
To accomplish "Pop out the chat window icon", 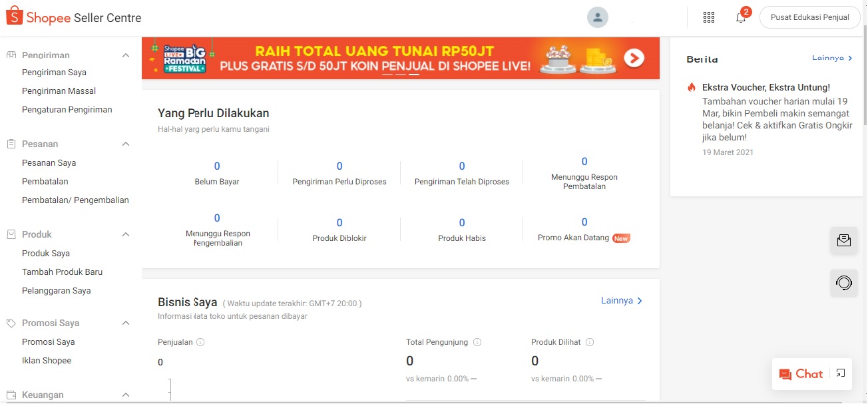I will pyautogui.click(x=841, y=373).
